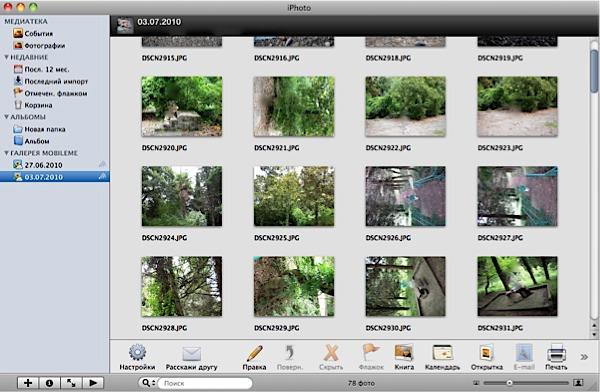
Task: Click the Расскажи другу envelope icon
Action: [x=192, y=354]
